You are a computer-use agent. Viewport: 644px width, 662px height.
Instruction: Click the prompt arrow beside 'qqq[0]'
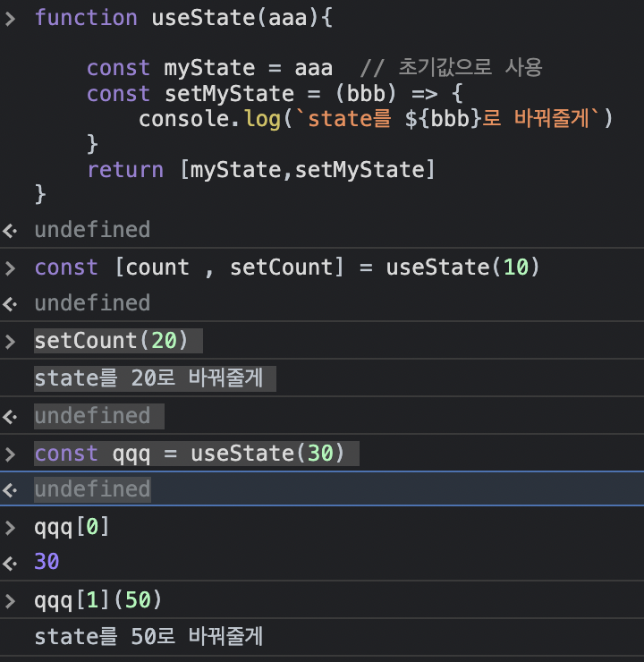click(10, 528)
